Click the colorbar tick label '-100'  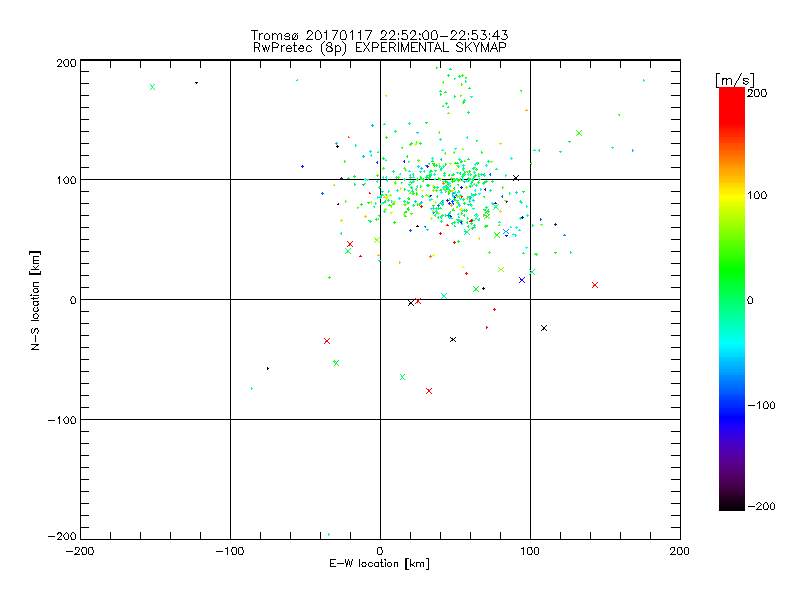[x=761, y=405]
